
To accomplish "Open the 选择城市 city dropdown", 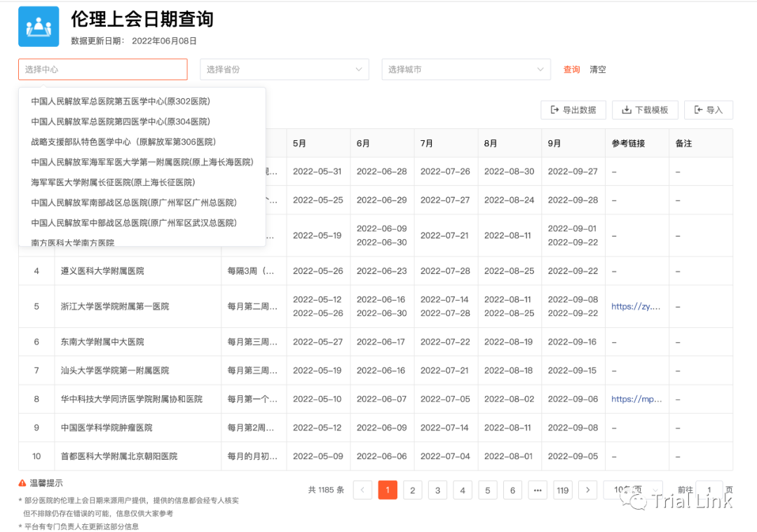I will coord(466,69).
